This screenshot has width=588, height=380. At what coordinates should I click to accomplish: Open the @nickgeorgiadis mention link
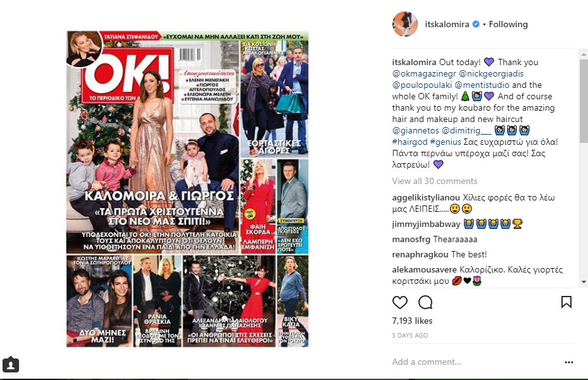click(x=491, y=74)
